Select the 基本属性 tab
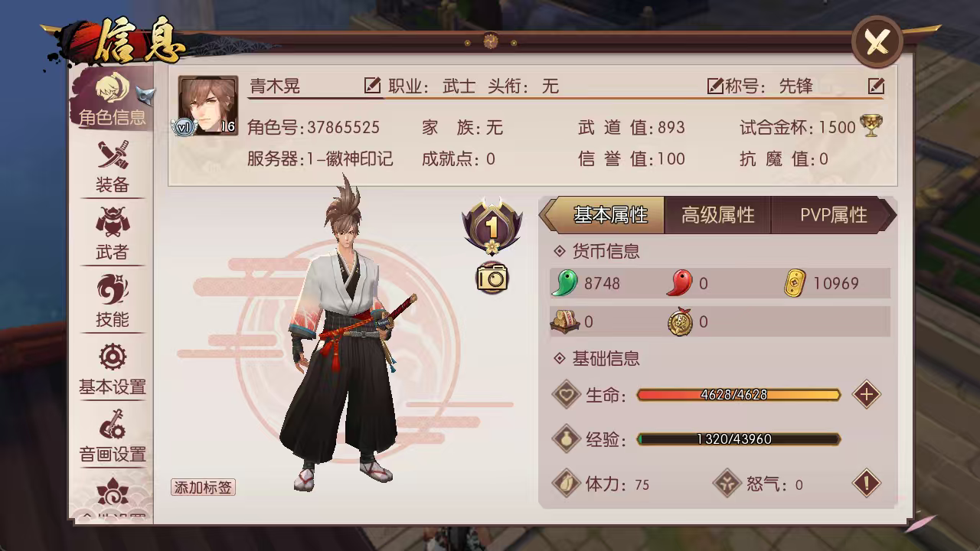 604,215
